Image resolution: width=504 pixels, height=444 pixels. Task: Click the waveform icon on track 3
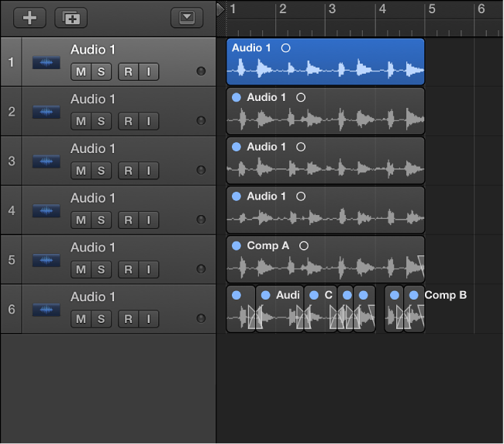click(x=46, y=161)
